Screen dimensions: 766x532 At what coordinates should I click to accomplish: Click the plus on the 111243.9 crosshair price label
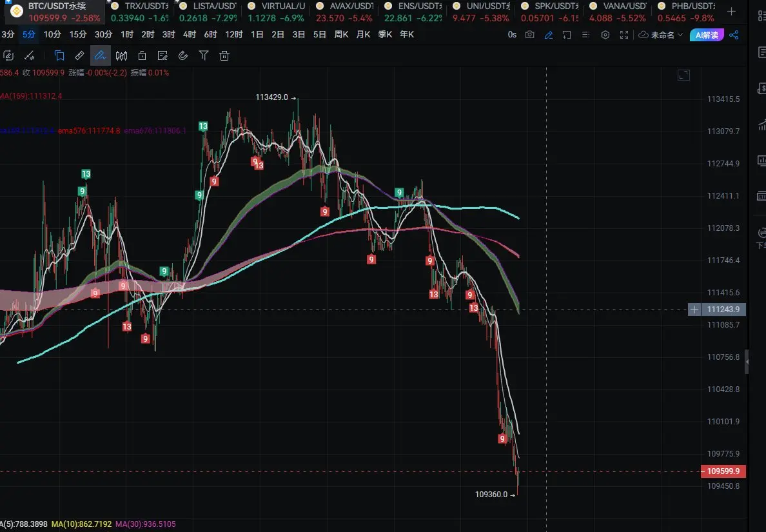(x=694, y=310)
